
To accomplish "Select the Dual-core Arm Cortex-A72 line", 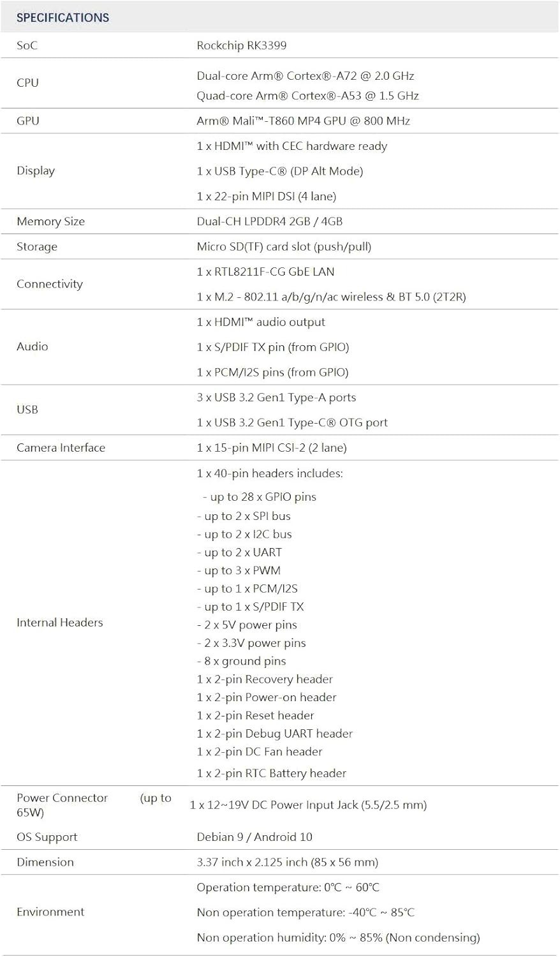I will tap(306, 76).
